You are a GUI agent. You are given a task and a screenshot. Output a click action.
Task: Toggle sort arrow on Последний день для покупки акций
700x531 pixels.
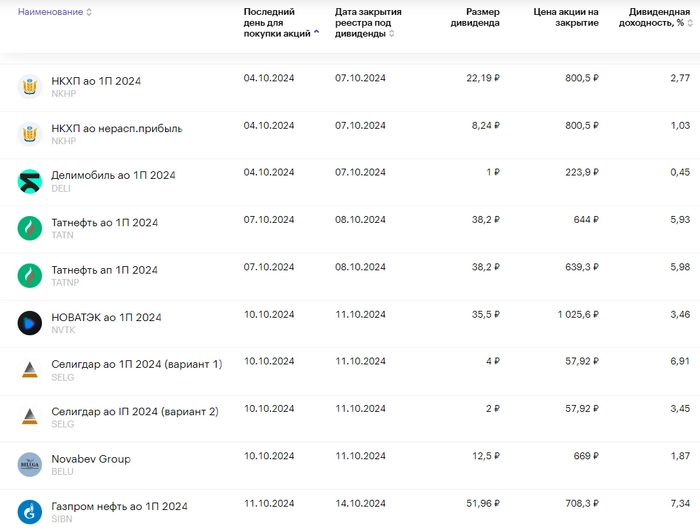[x=317, y=33]
